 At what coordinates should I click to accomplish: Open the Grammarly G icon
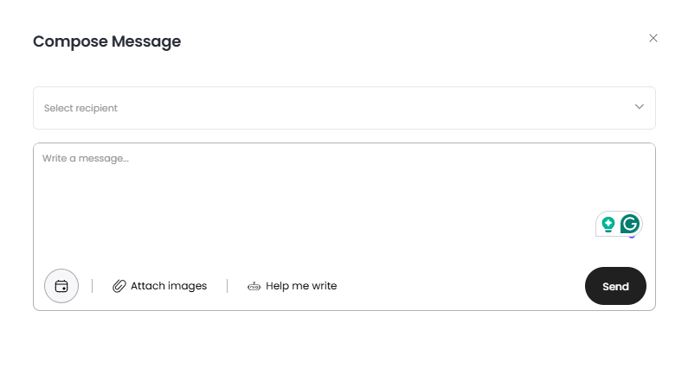tap(630, 224)
